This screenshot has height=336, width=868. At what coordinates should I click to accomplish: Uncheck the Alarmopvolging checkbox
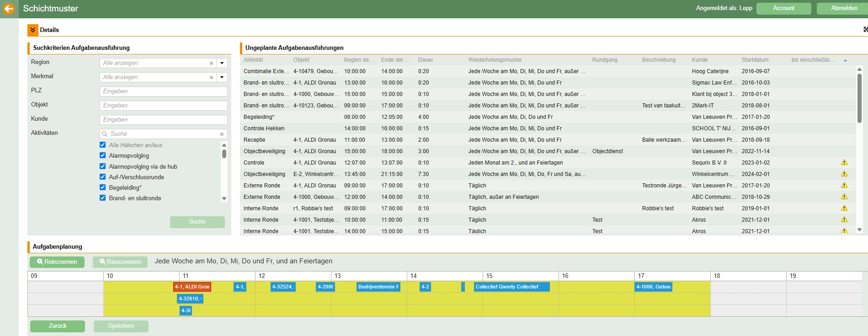(x=103, y=155)
